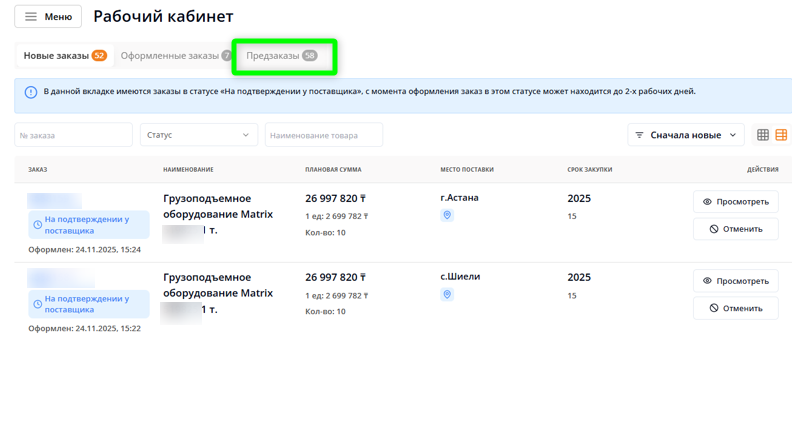
Task: Click clock icon in first order status badge
Action: pyautogui.click(x=38, y=225)
